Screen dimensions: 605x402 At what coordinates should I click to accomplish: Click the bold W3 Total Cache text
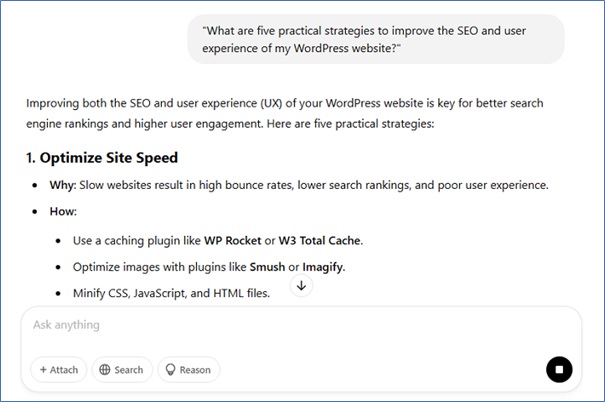320,241
